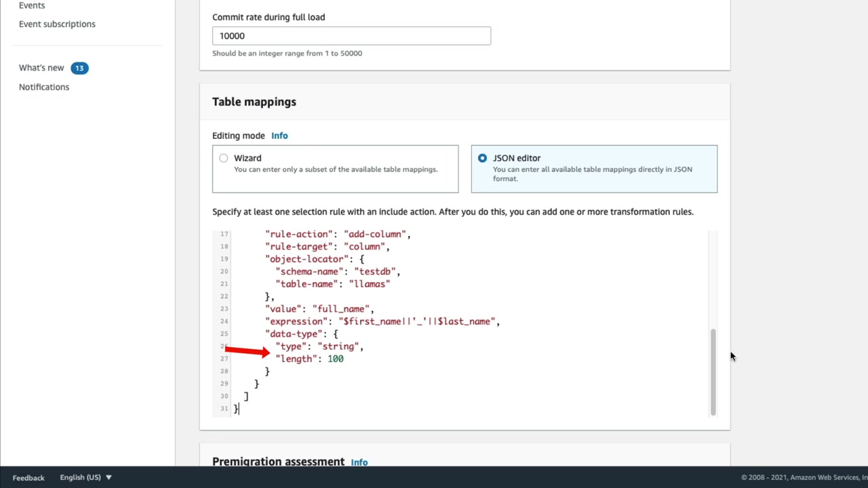This screenshot has width=868, height=488.
Task: Click line number 31 in editor gutter
Action: 224,409
